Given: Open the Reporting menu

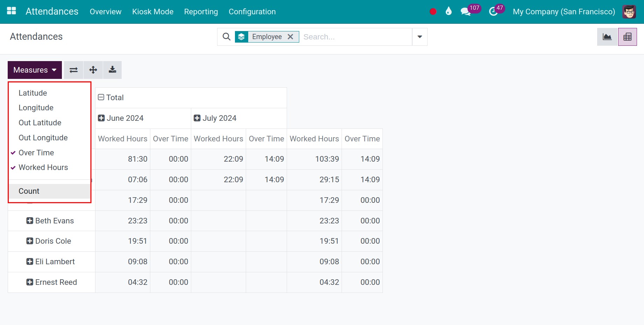Looking at the screenshot, I should coord(201,12).
